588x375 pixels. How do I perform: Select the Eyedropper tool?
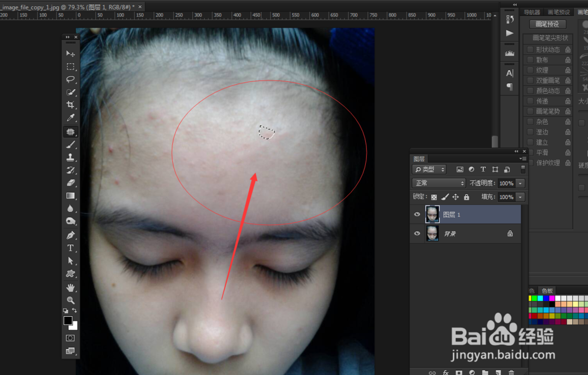point(70,118)
